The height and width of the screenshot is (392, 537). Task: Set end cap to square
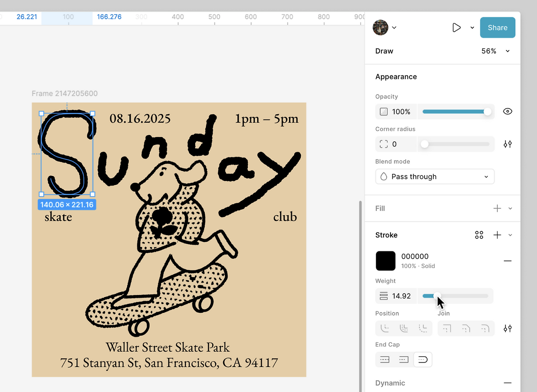pos(404,360)
